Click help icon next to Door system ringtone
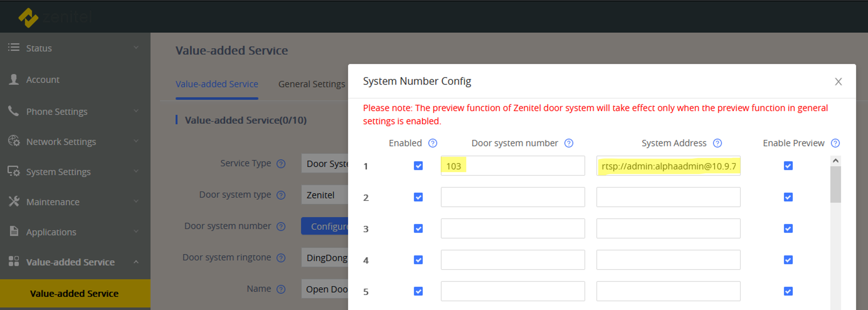The image size is (868, 310). (x=281, y=258)
